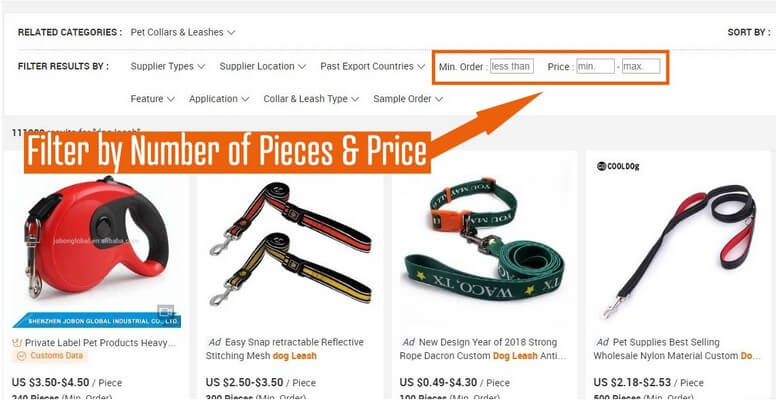Open the reflective stitching leash product image
The height and width of the screenshot is (400, 776).
pos(290,243)
